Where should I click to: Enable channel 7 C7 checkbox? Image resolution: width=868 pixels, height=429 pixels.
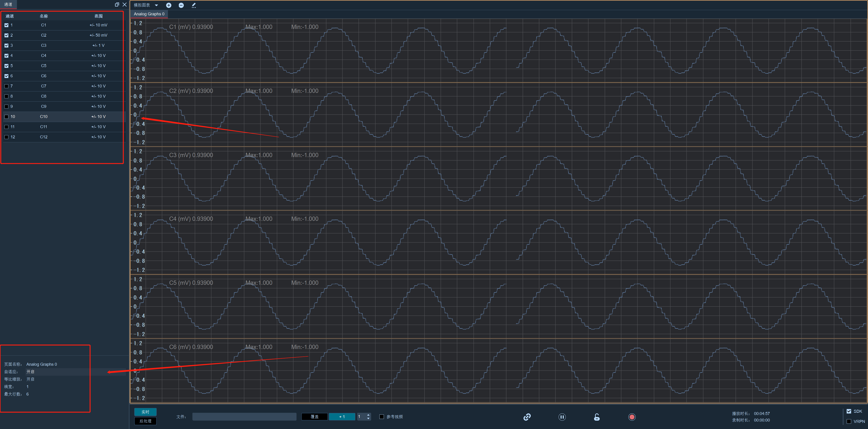click(x=6, y=86)
